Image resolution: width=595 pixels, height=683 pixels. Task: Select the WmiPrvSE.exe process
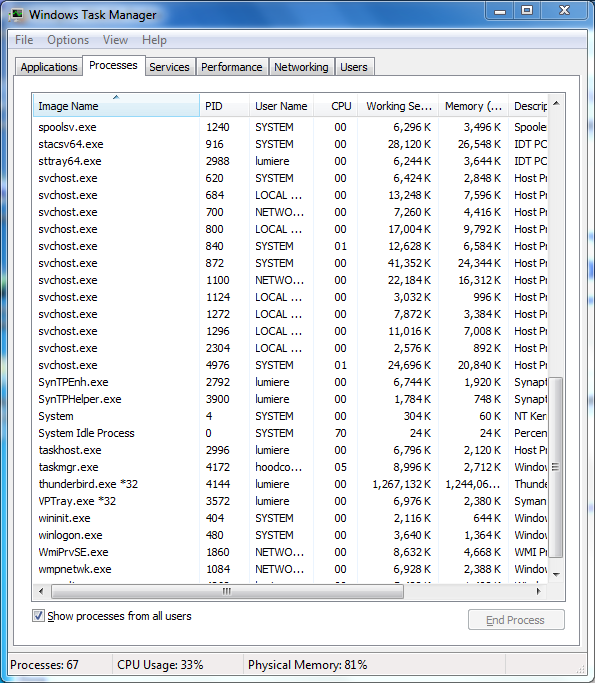point(290,552)
